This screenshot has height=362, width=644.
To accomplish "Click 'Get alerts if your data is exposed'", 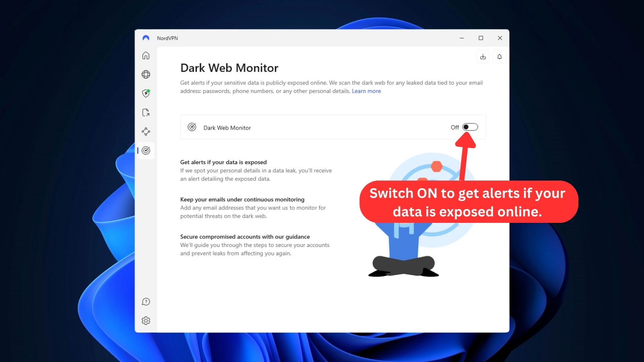I will point(223,162).
